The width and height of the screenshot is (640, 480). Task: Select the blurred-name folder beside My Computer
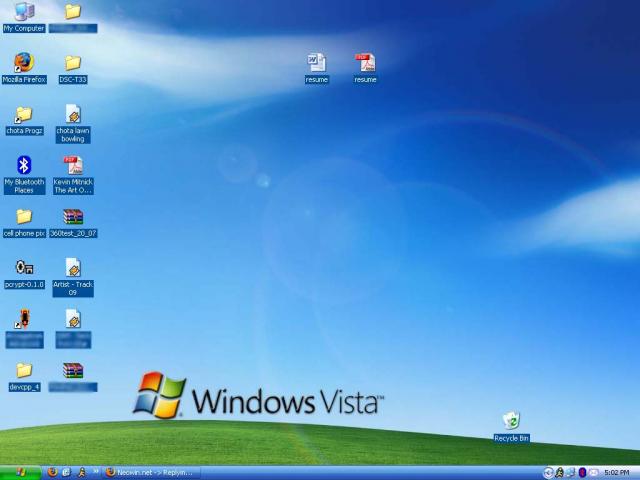click(x=73, y=17)
